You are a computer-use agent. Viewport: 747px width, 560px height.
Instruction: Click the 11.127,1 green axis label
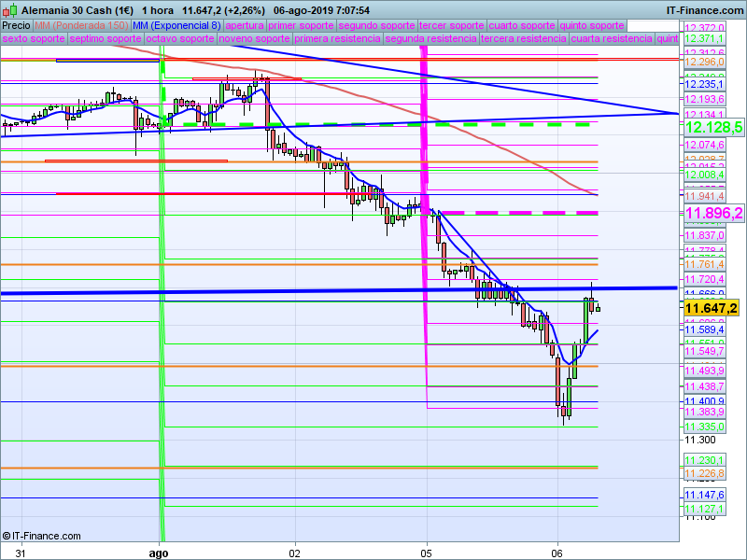705,509
